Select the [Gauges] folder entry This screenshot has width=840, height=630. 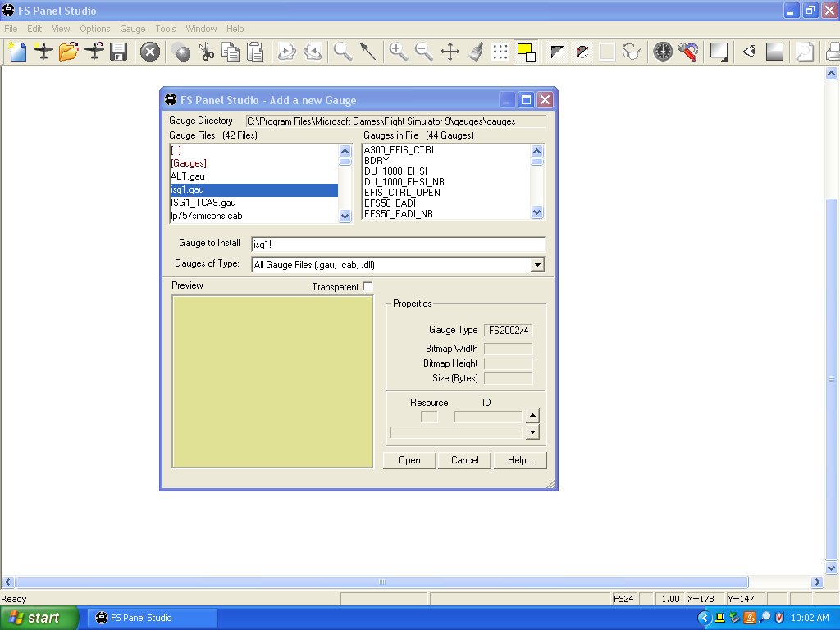254,163
